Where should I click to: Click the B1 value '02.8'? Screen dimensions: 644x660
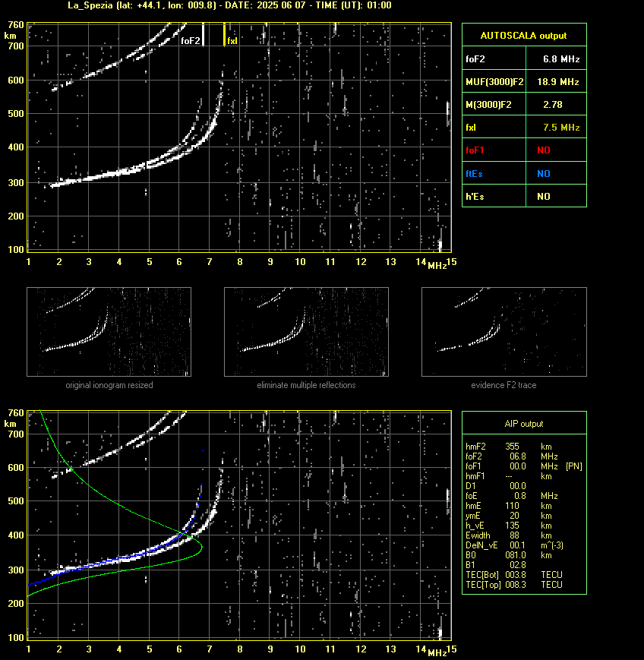518,565
